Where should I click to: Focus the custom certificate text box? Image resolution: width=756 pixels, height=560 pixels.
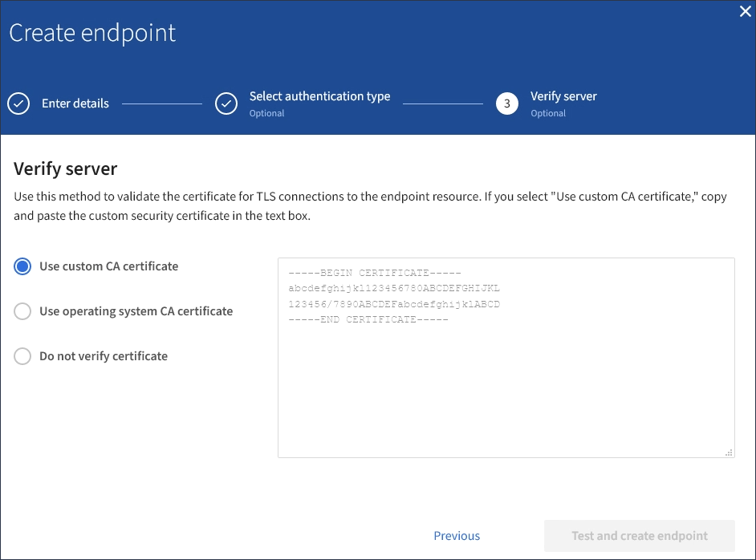pyautogui.click(x=506, y=385)
